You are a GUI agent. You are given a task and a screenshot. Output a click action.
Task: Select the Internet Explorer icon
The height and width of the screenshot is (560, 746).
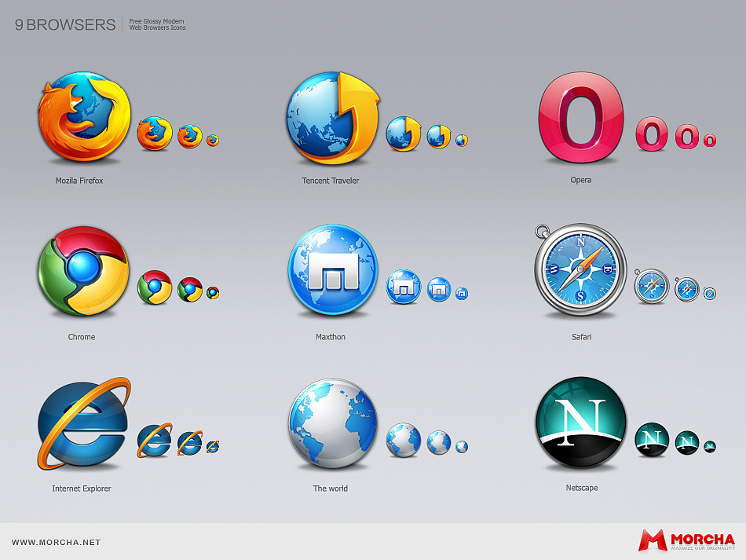82,424
